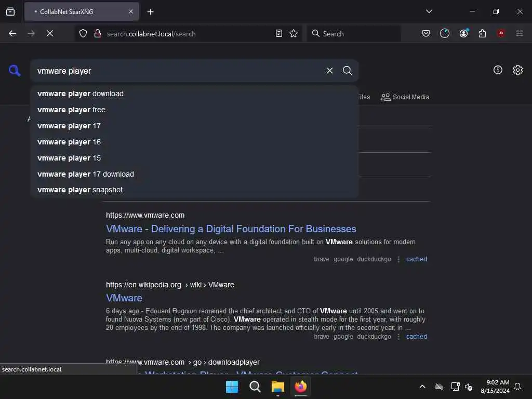The height and width of the screenshot is (399, 532).
Task: Focus the Firefox toolbar Search box
Action: point(354,33)
